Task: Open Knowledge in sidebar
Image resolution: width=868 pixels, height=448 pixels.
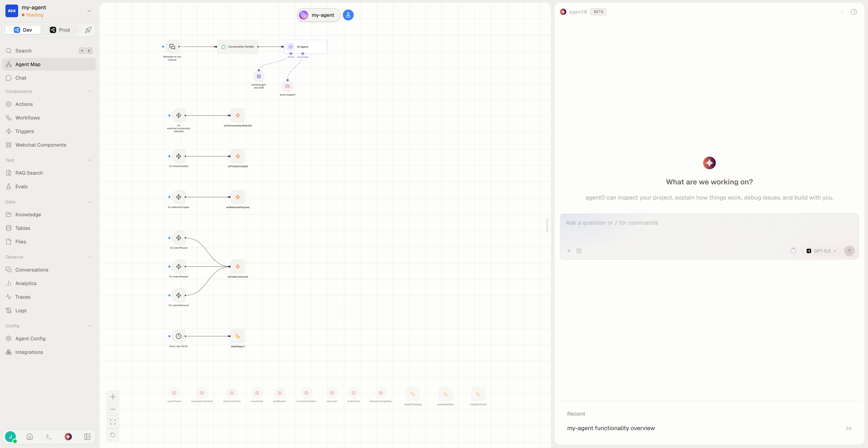Action: click(49, 215)
